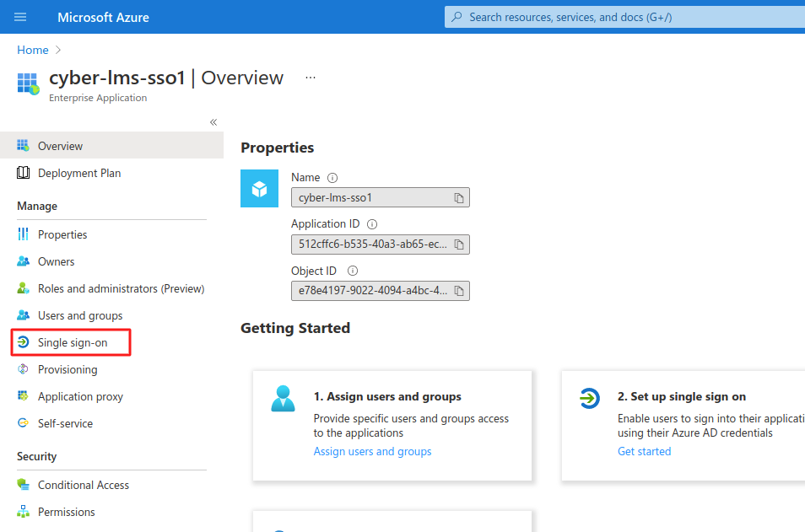The width and height of the screenshot is (805, 532).
Task: Go to the Home breadcrumb
Action: click(x=32, y=50)
